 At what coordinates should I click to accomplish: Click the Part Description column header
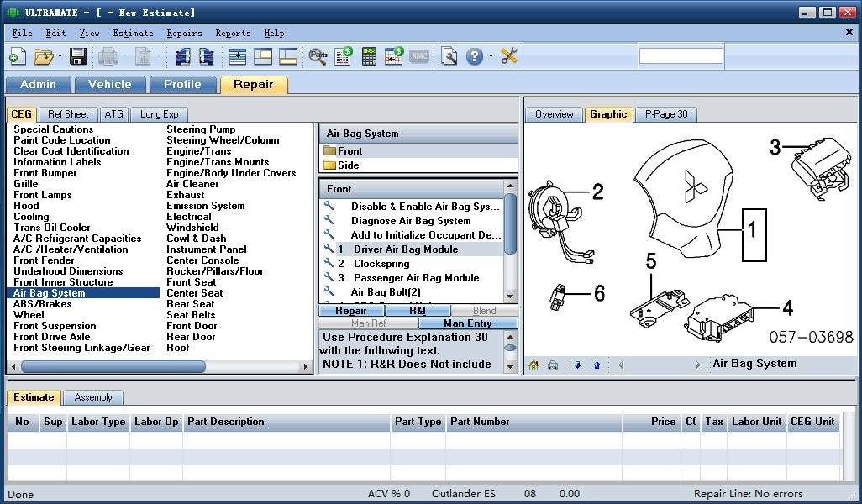pyautogui.click(x=286, y=422)
